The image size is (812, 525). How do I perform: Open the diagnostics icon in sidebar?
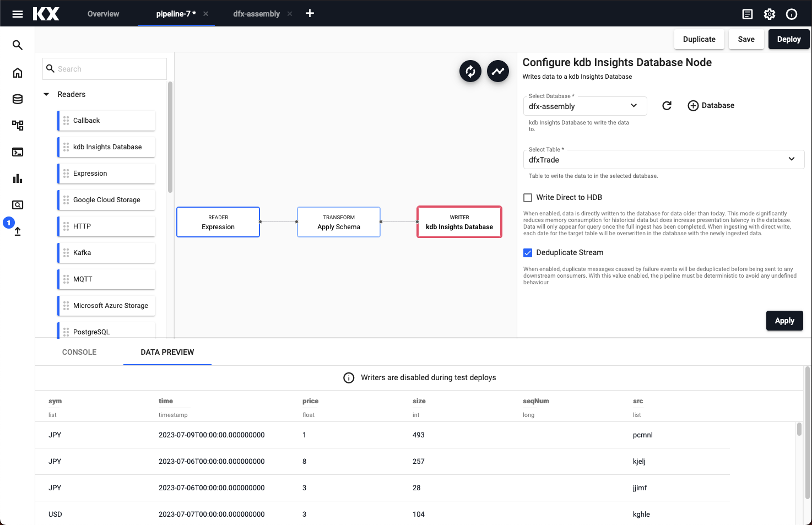coord(18,205)
